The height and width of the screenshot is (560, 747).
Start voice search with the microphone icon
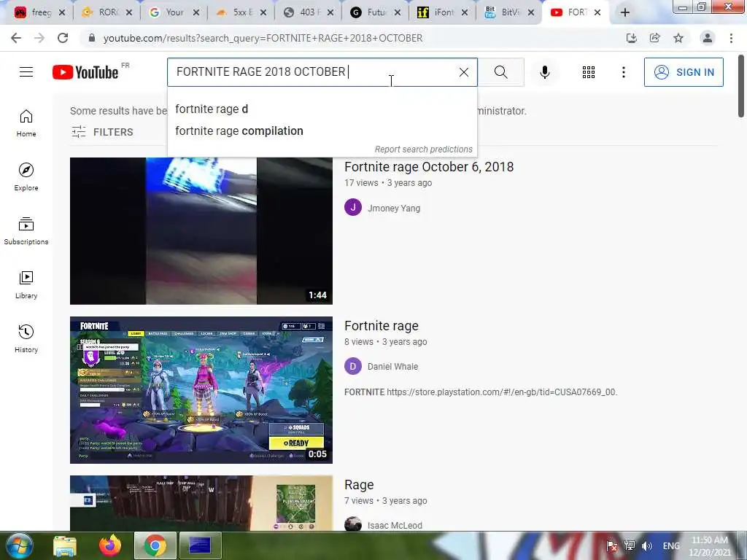tap(545, 72)
